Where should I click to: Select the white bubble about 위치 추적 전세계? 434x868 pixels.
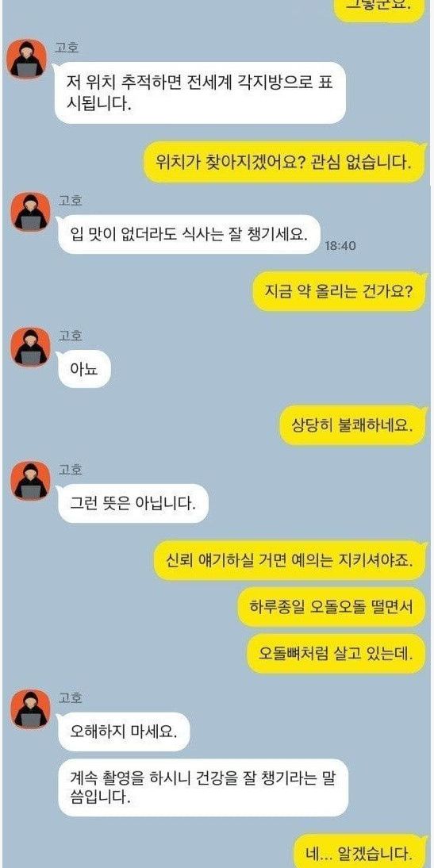click(200, 93)
